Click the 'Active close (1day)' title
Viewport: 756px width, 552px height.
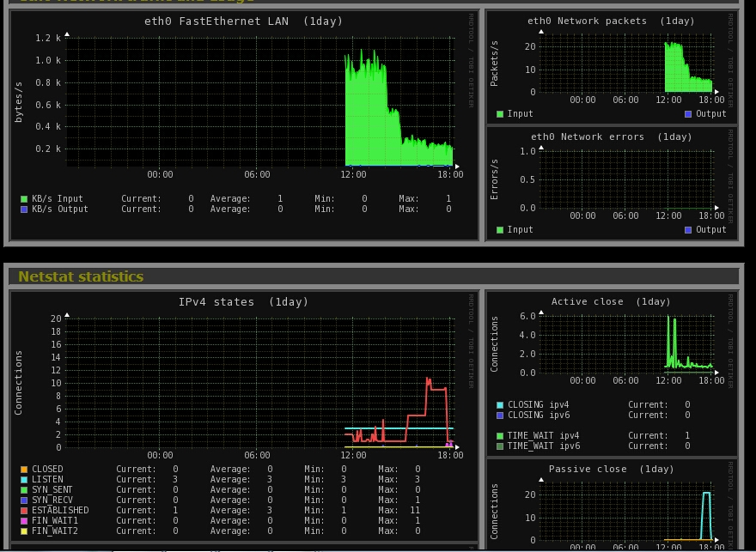(611, 301)
